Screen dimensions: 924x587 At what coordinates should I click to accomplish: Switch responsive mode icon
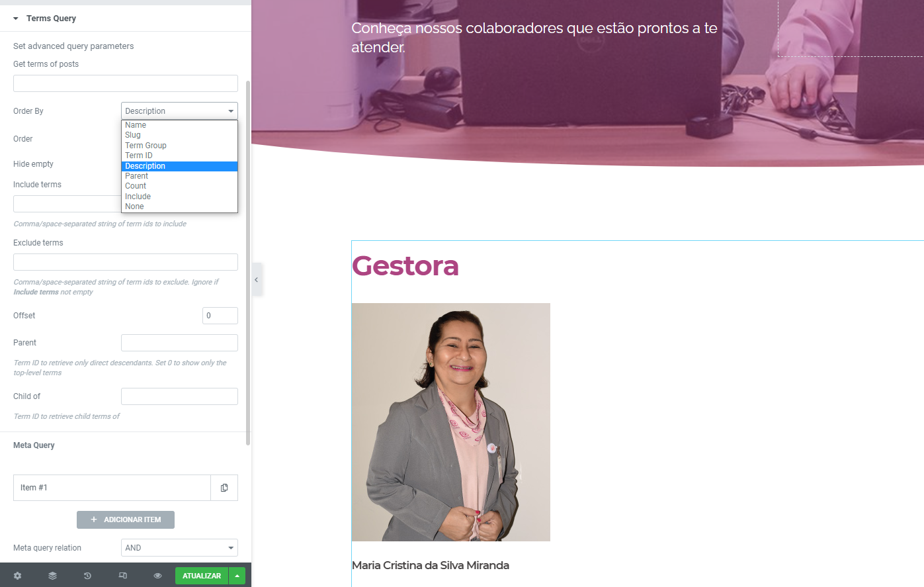point(122,576)
